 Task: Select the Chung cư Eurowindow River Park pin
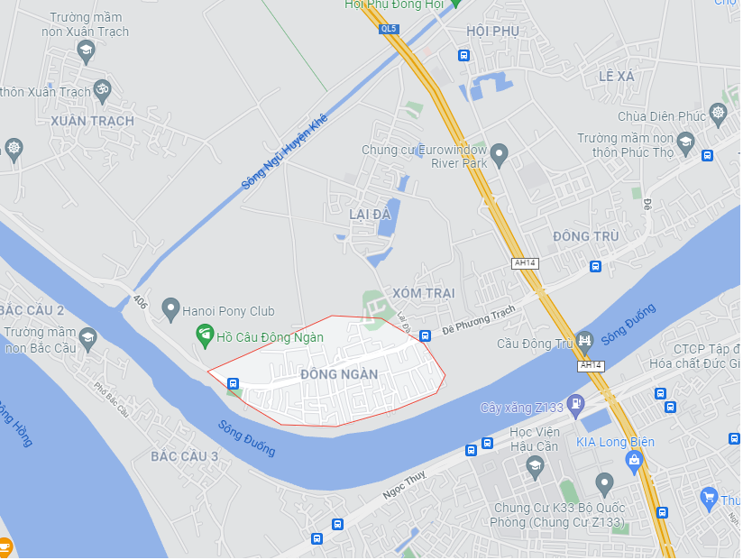pyautogui.click(x=499, y=155)
